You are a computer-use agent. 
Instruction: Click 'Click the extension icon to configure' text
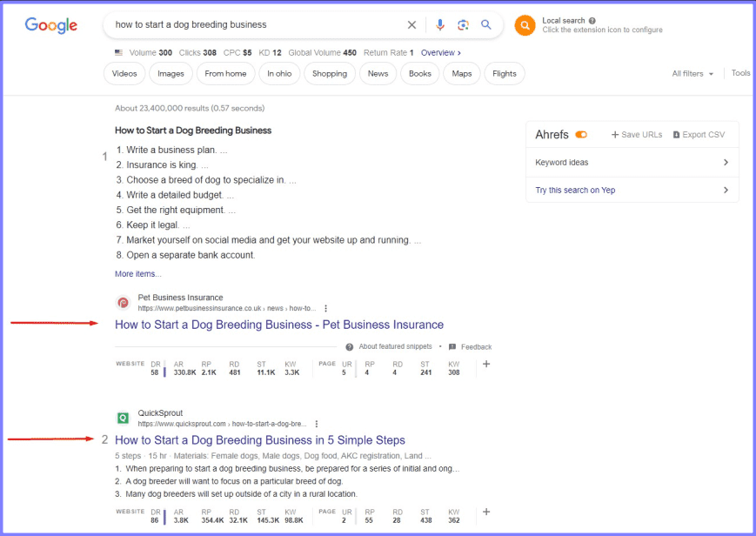pos(602,30)
